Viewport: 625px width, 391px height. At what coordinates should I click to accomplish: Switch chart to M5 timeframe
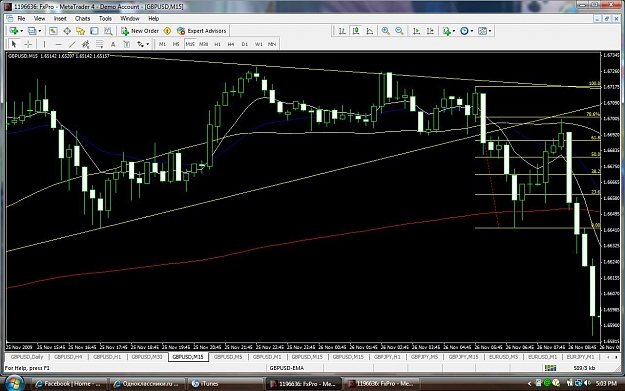coord(176,44)
